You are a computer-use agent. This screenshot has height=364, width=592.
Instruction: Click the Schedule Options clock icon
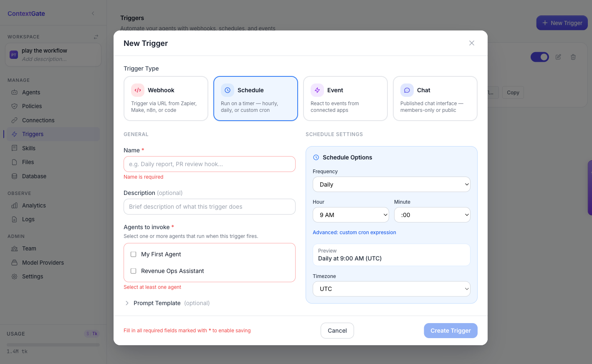point(316,157)
